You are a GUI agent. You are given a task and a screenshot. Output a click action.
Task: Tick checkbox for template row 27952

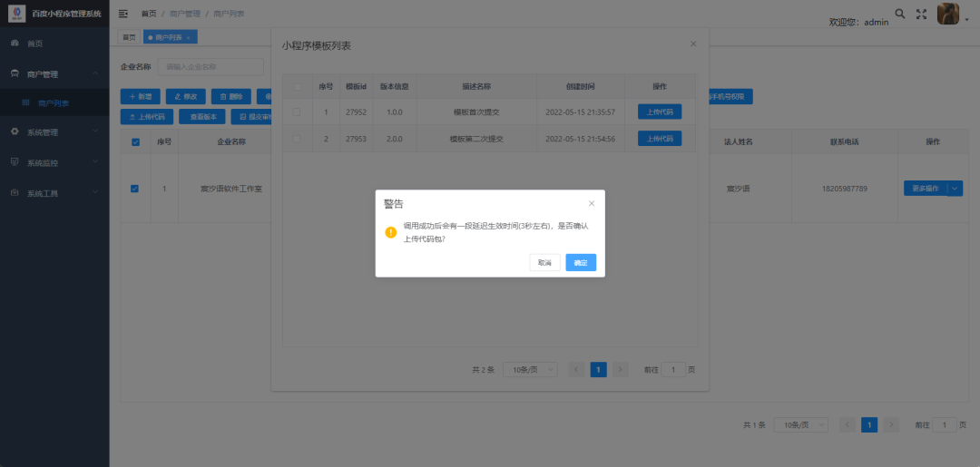296,112
